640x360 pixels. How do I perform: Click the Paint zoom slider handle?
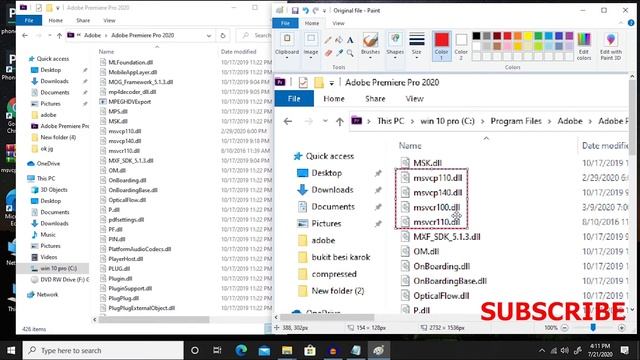593,327
